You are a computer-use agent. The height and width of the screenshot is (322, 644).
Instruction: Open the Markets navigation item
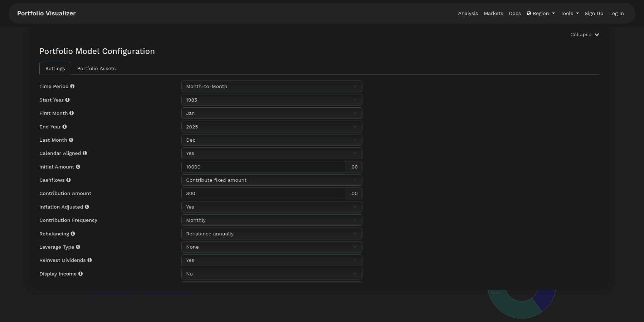[x=493, y=13]
